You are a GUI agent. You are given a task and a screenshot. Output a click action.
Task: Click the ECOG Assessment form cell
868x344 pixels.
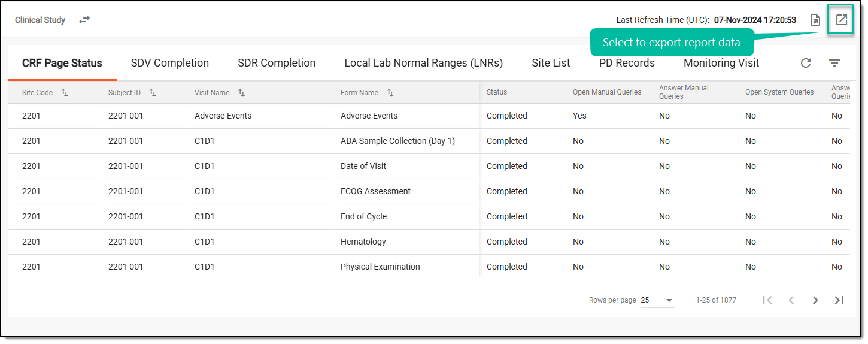(375, 191)
